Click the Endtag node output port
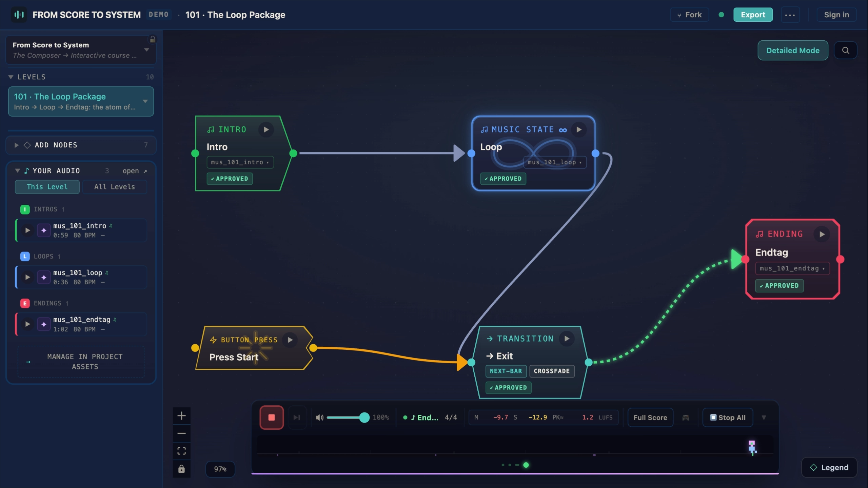Viewport: 868px width, 488px height. (840, 259)
